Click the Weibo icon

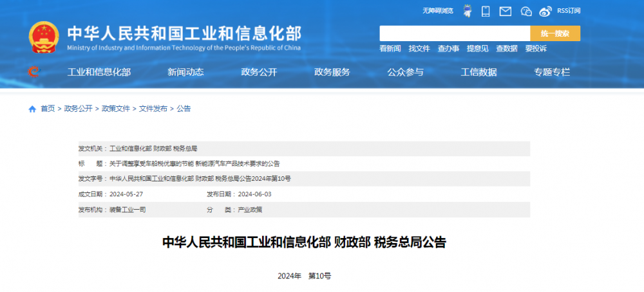pos(545,11)
